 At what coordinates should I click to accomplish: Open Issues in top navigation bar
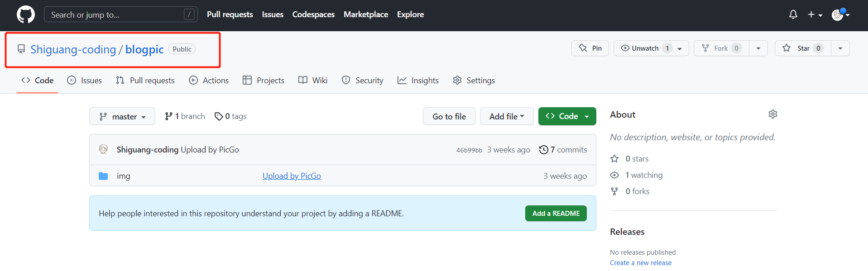pyautogui.click(x=273, y=14)
